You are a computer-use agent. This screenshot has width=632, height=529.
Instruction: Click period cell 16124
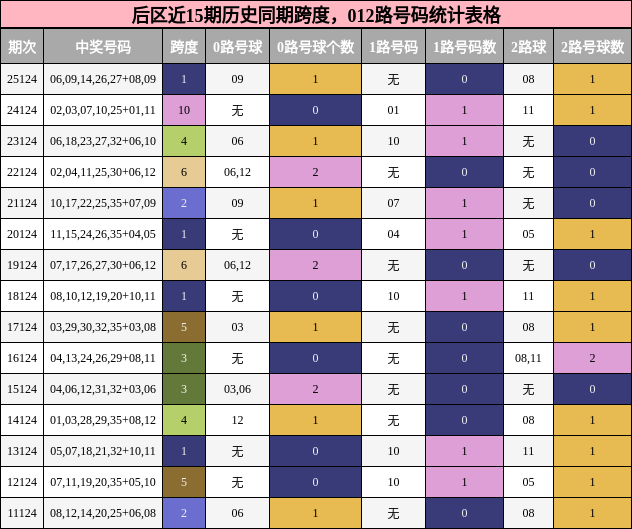22,358
